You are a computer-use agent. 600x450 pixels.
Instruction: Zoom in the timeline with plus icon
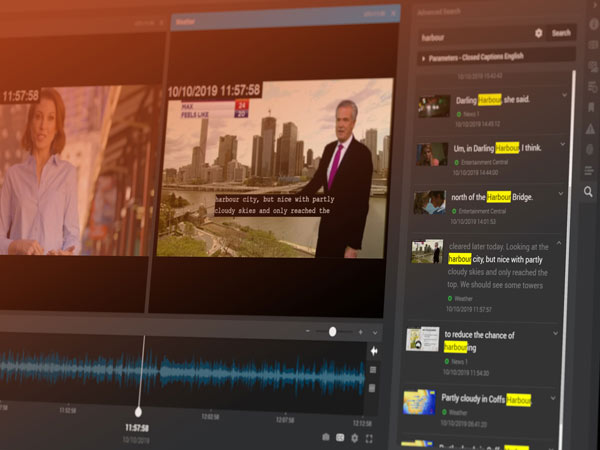pos(360,332)
